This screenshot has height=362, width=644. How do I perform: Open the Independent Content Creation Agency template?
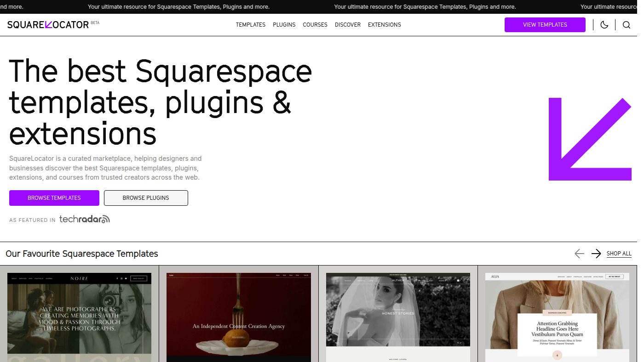pyautogui.click(x=239, y=317)
